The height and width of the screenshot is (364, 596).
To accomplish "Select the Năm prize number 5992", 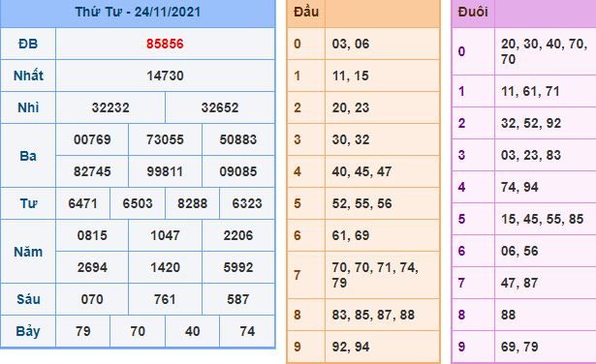I will point(238,267).
